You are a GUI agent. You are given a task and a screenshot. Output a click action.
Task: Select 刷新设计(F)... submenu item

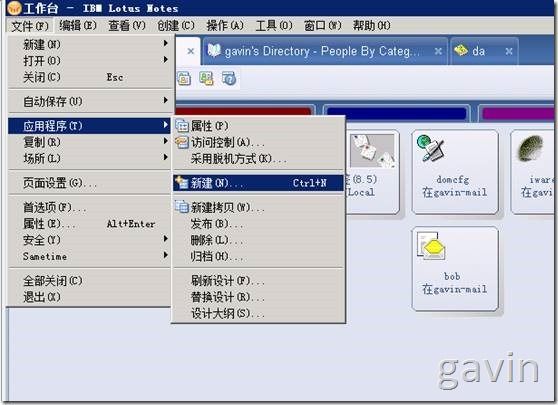(x=258, y=281)
